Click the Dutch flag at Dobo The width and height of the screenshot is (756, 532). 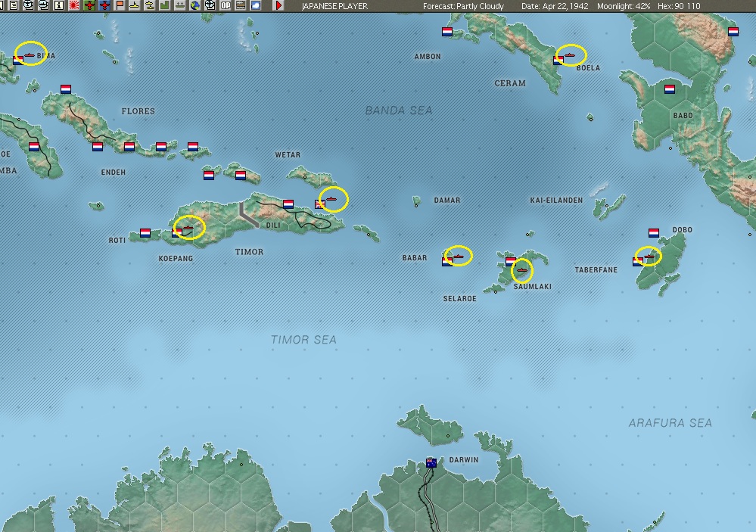coord(654,233)
